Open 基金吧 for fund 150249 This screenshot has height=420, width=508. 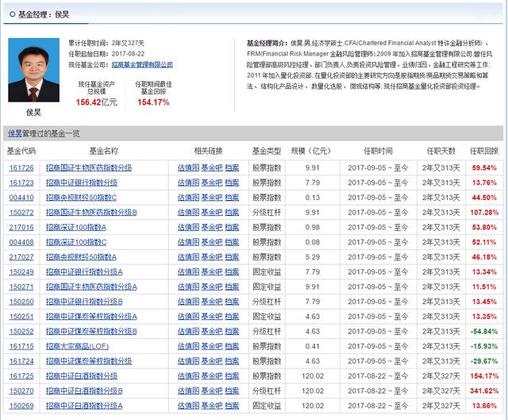(x=212, y=272)
